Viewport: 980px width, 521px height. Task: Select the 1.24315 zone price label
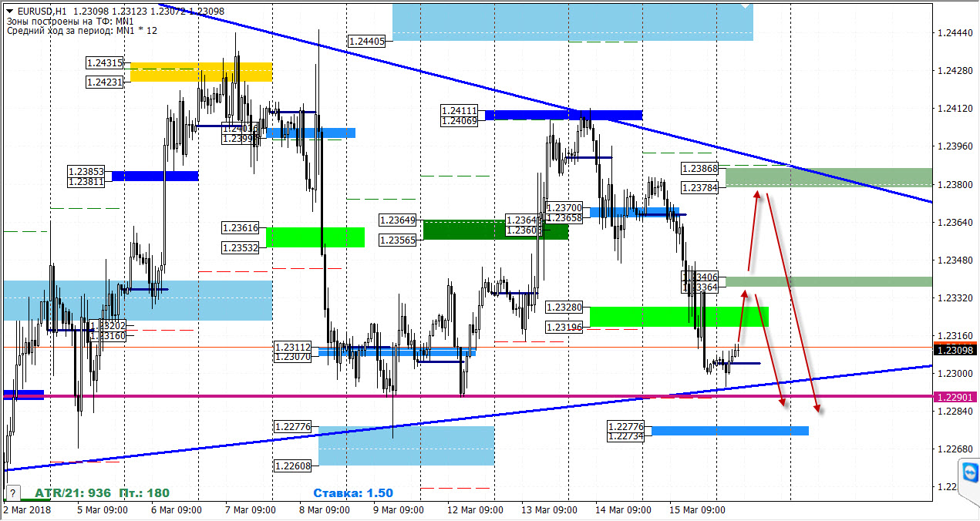click(105, 62)
